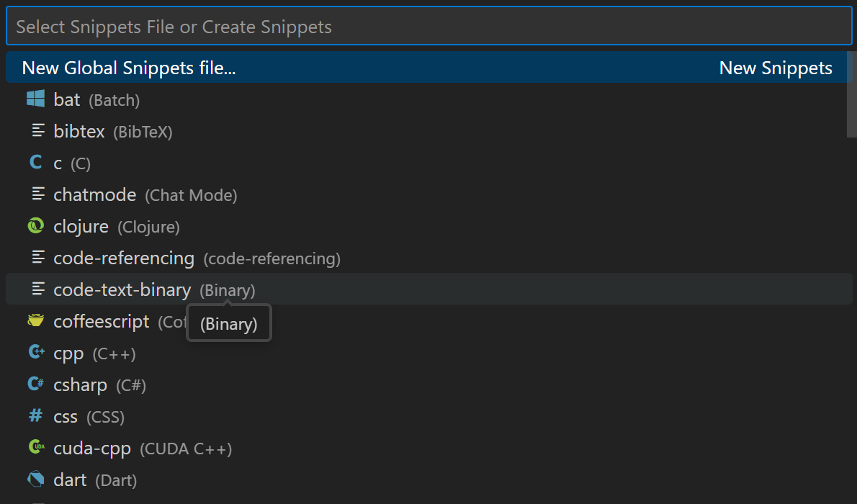Click the yellow CoffeeScript cup icon

click(35, 320)
